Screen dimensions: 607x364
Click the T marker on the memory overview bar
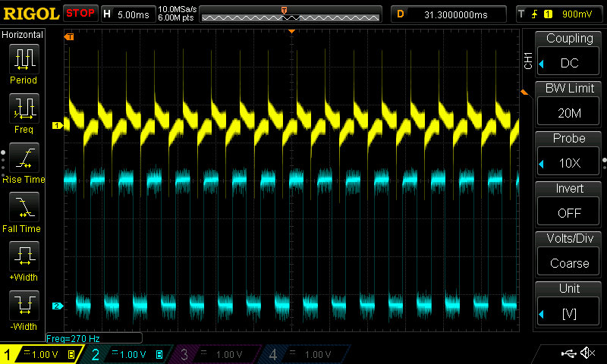tap(284, 10)
